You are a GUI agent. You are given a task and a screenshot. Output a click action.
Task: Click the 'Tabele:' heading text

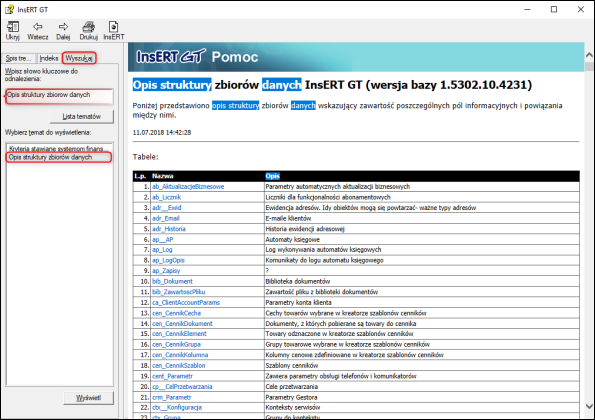[145, 157]
